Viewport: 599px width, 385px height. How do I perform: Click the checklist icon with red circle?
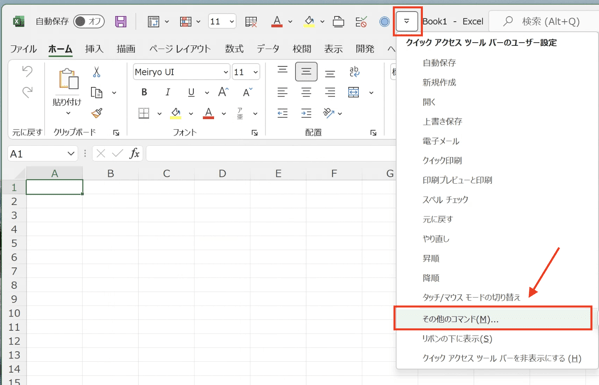pos(361,21)
